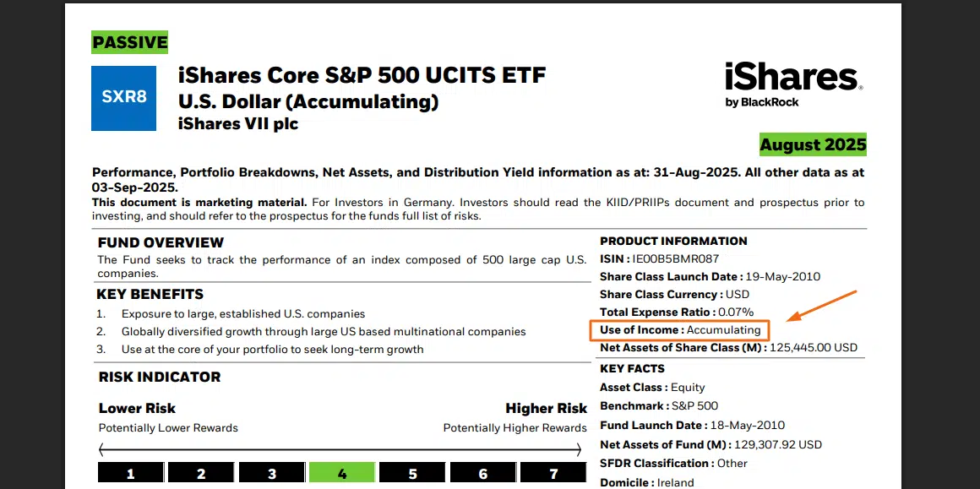Click the PRODUCT INFORMATION heading
This screenshot has width=980, height=489.
tap(673, 241)
